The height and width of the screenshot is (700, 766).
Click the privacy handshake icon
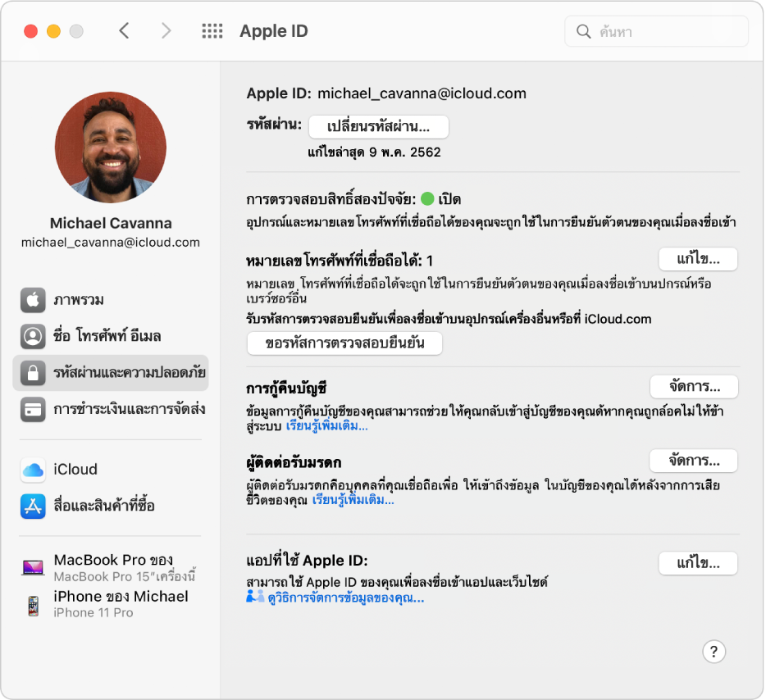tap(255, 597)
